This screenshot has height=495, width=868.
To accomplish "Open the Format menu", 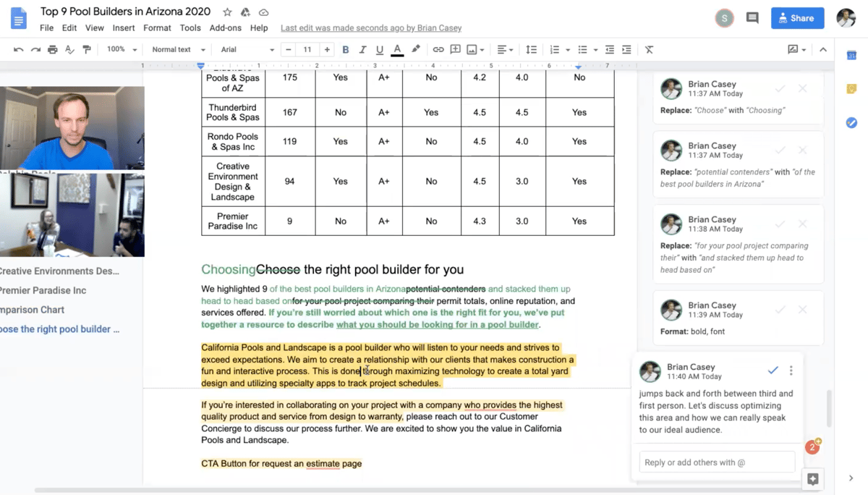I will coord(157,28).
